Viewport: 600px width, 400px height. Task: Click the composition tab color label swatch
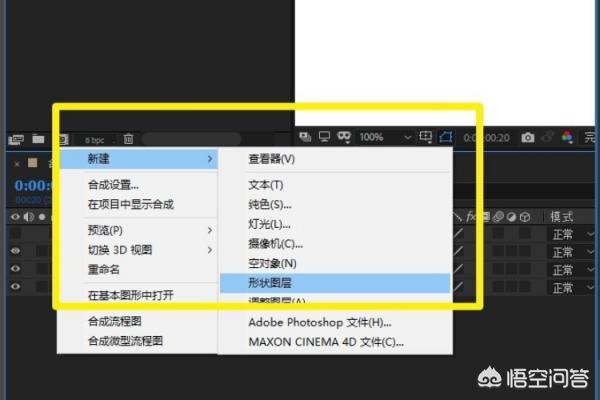(33, 163)
